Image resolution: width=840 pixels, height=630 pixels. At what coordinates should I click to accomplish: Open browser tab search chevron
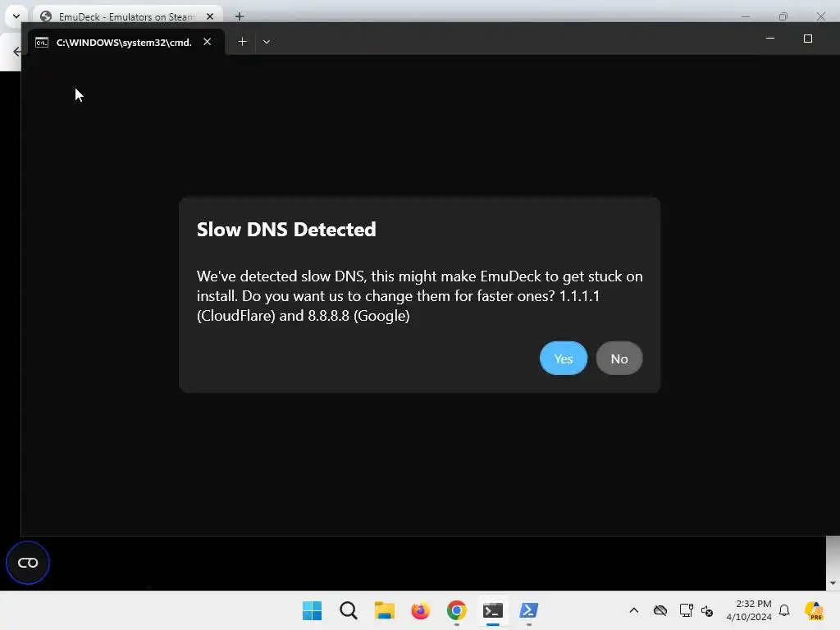point(16,16)
